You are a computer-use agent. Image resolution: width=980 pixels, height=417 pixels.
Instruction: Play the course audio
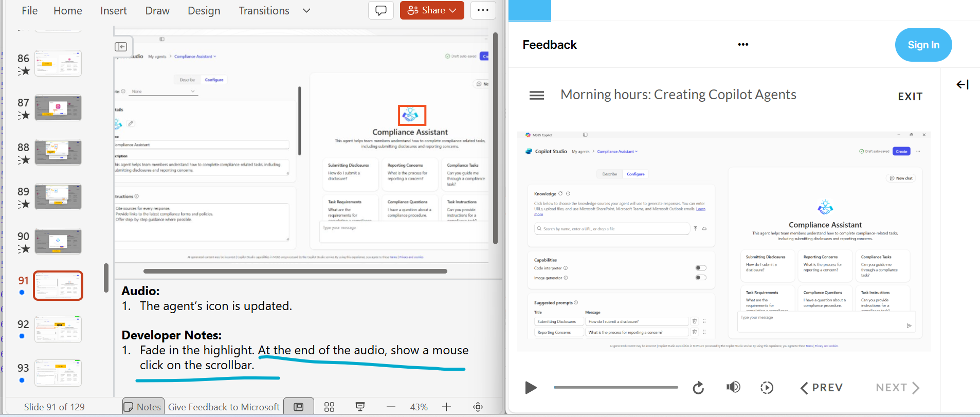[x=531, y=388]
